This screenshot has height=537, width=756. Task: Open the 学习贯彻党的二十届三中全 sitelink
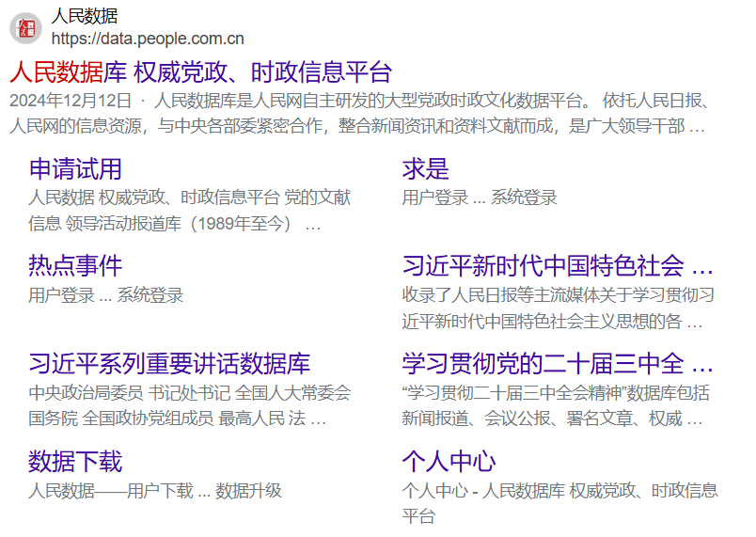click(x=558, y=363)
